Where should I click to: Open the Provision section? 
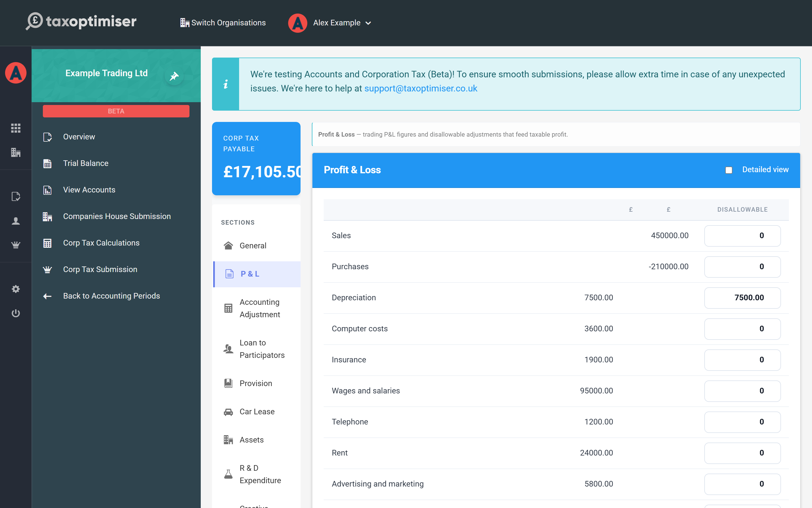click(257, 383)
